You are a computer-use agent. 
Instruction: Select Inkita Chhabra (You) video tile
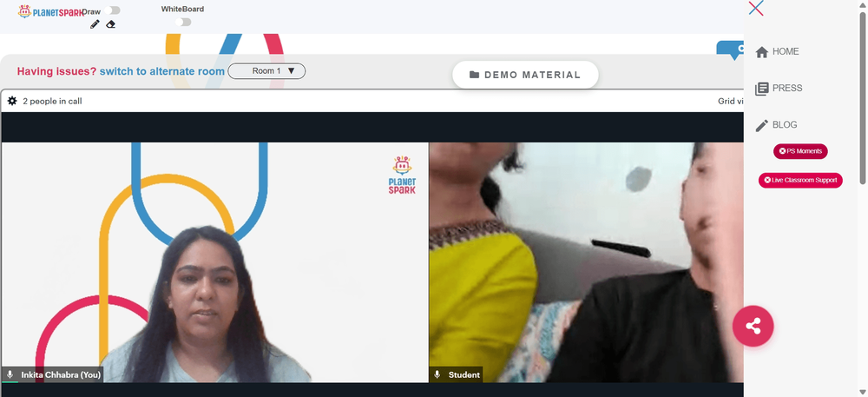coord(214,262)
